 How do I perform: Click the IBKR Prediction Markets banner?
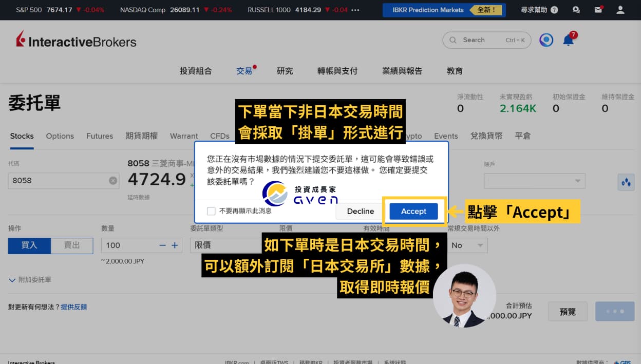click(444, 10)
